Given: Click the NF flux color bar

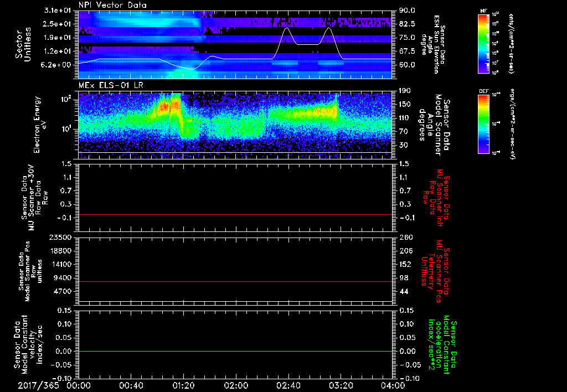Looking at the screenshot, I should [481, 43].
